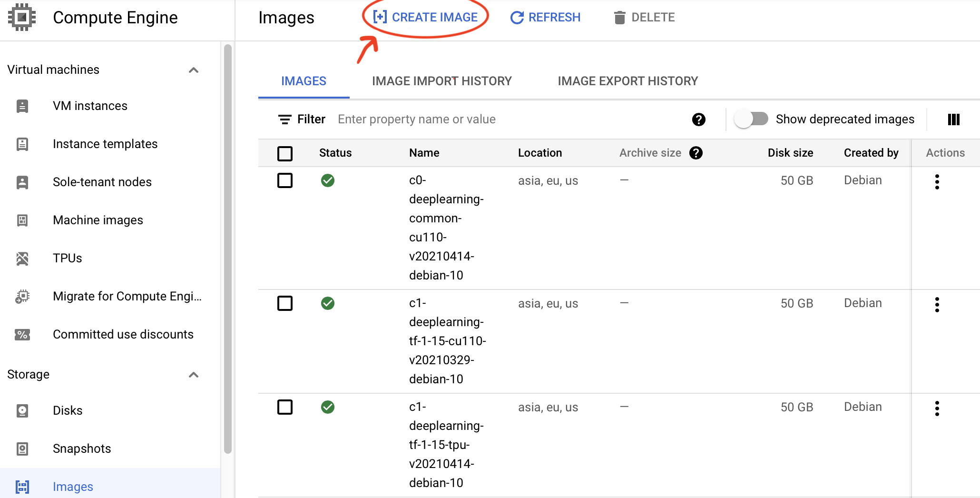The image size is (980, 498).
Task: Click the Snapshots icon in sidebar
Action: pos(22,448)
